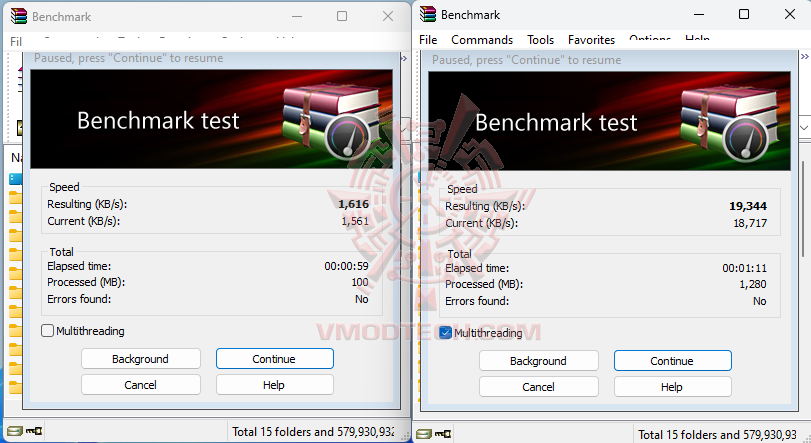
Task: Click Background button in left Benchmark window
Action: [141, 359]
